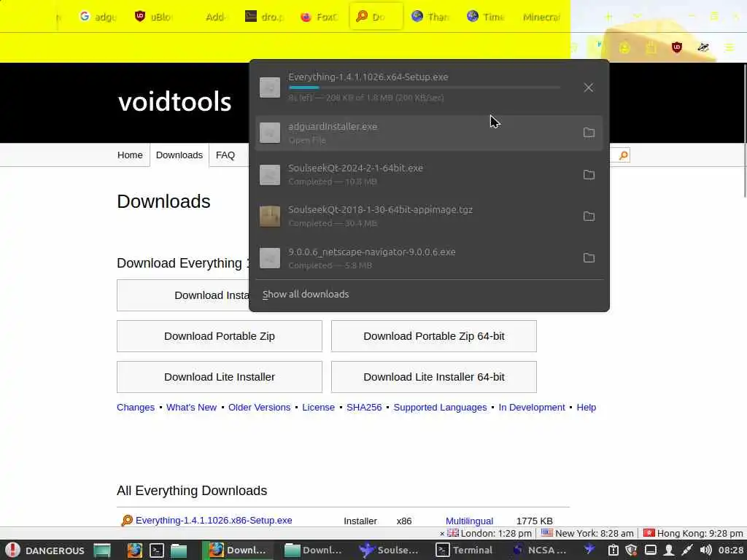Switch to the Minecraft tab

tap(542, 17)
